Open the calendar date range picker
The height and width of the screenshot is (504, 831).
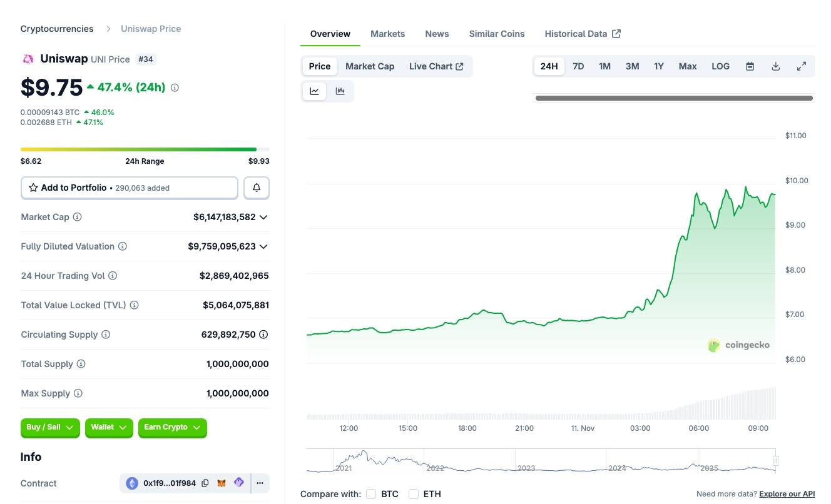[x=750, y=66]
